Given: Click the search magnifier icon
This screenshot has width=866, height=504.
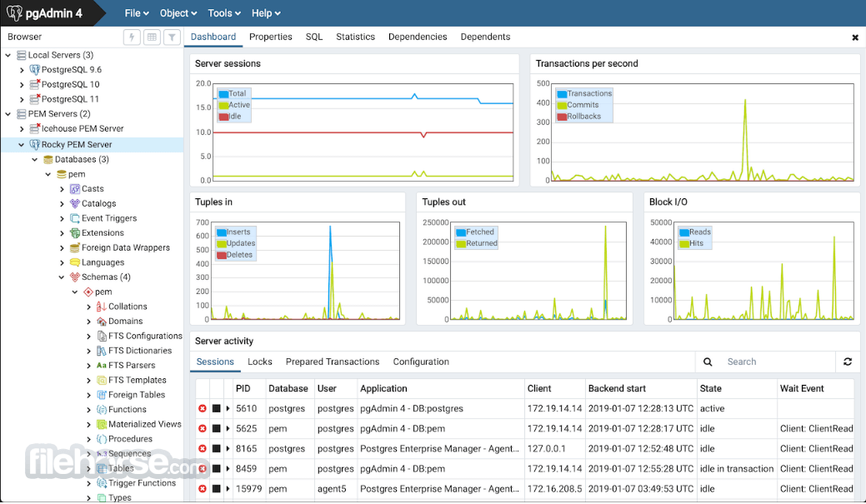Looking at the screenshot, I should point(708,362).
